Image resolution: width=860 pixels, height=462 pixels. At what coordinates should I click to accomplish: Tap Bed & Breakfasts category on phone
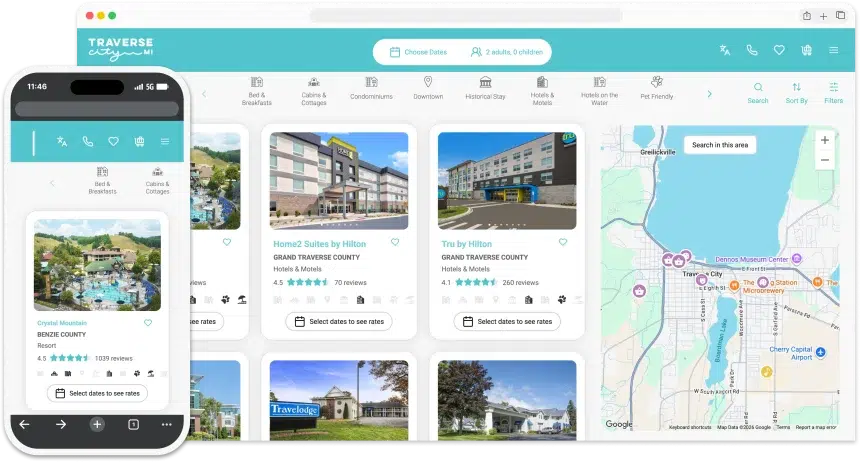point(103,181)
